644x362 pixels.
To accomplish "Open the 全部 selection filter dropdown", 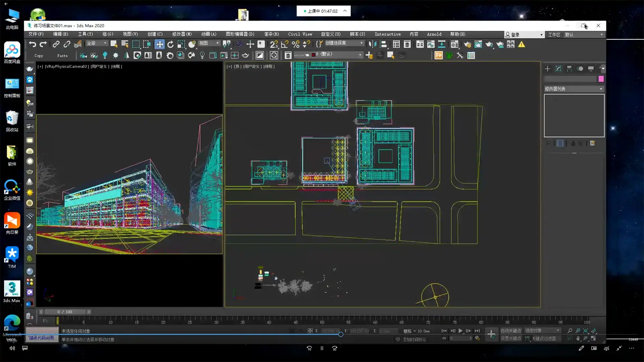I will 97,43.
